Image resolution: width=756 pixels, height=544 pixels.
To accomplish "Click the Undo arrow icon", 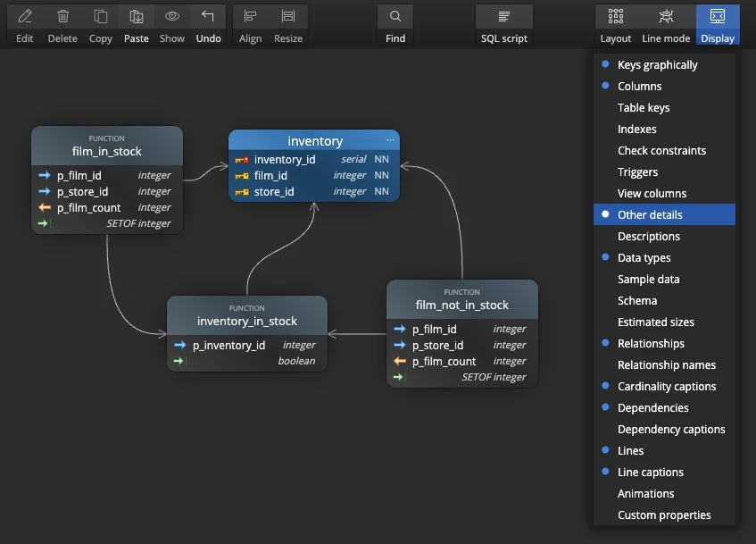I will 208,16.
